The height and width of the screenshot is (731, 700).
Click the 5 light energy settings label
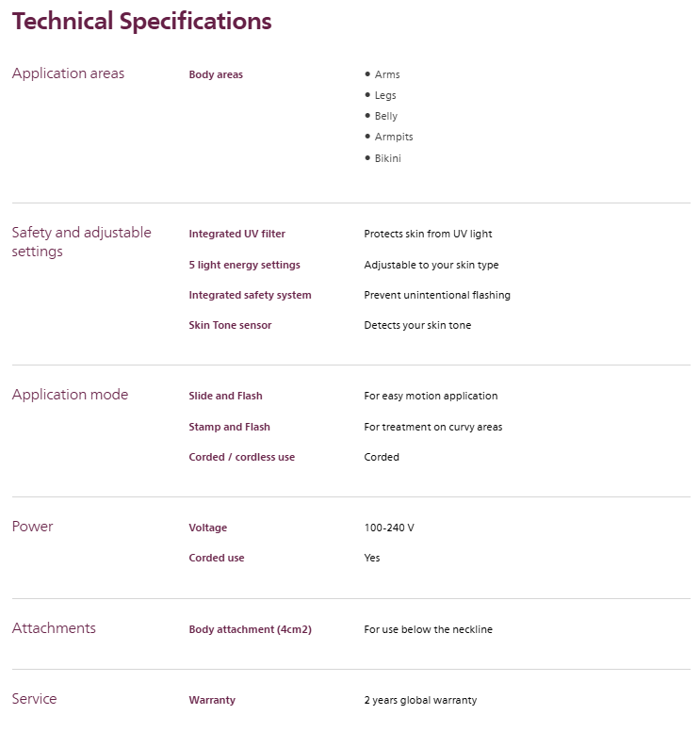244,265
